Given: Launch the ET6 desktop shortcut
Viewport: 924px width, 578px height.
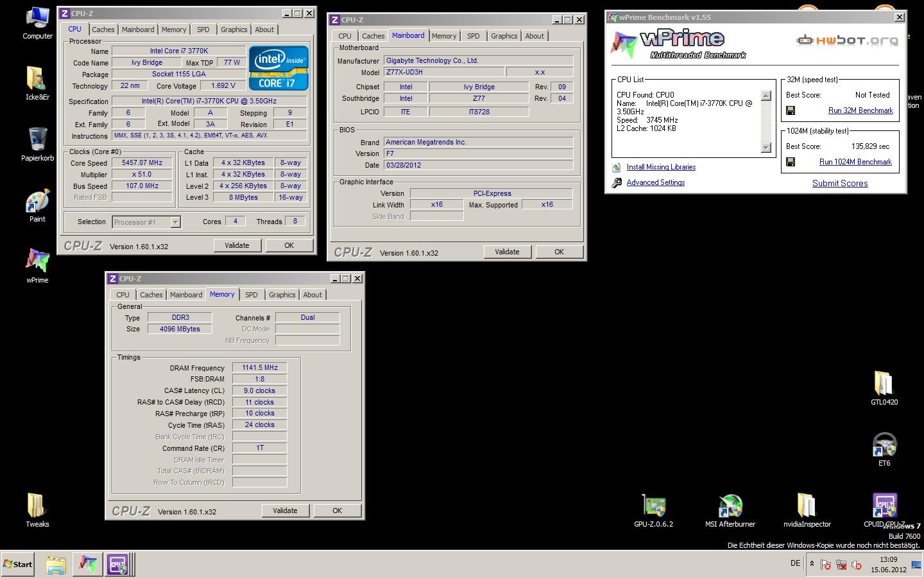Looking at the screenshot, I should [884, 450].
